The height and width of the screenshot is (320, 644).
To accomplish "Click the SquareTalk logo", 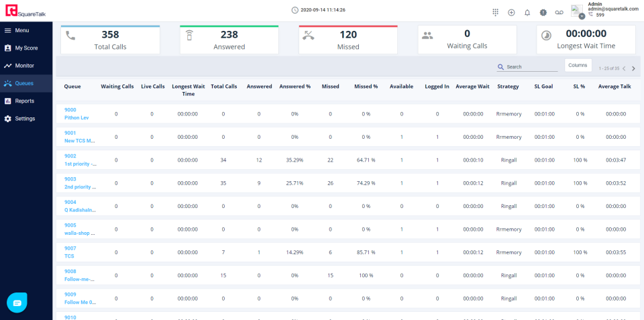I will [x=25, y=10].
